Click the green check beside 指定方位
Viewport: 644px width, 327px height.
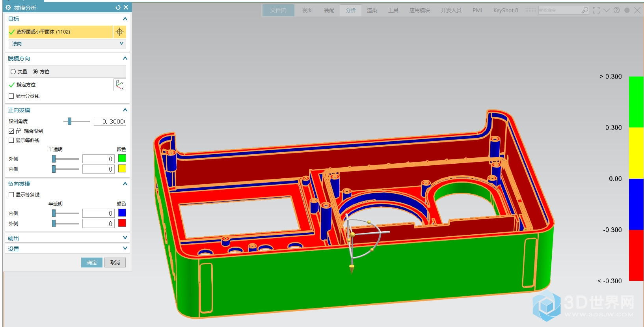click(x=12, y=85)
